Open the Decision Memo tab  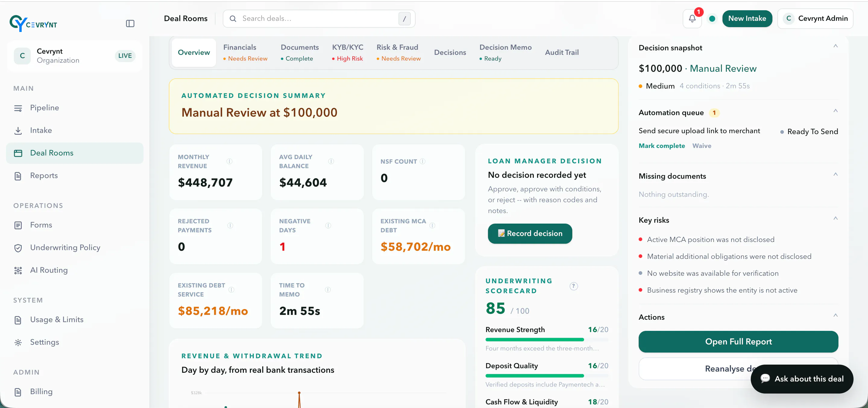click(x=505, y=52)
